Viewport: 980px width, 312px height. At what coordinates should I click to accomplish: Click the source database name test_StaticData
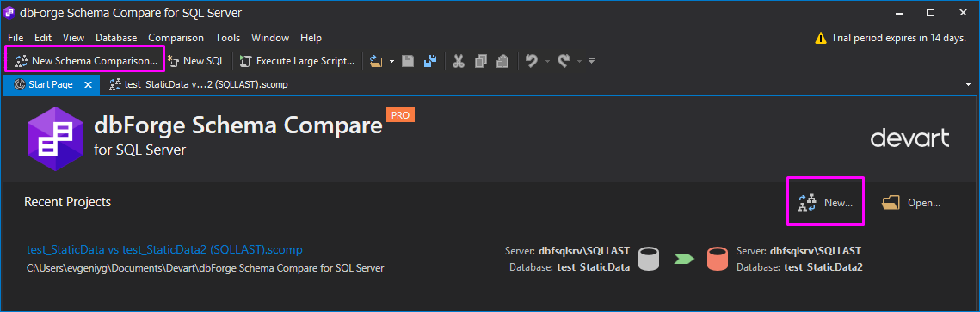click(x=593, y=267)
